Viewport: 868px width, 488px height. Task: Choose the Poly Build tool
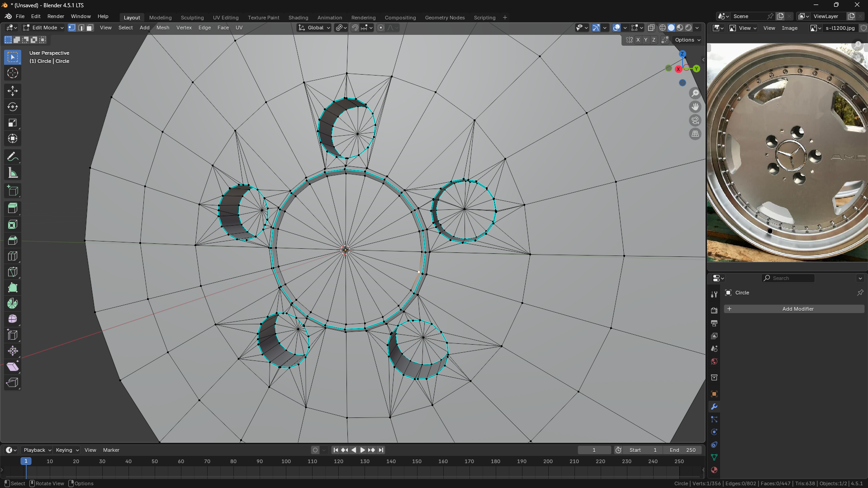(13, 288)
